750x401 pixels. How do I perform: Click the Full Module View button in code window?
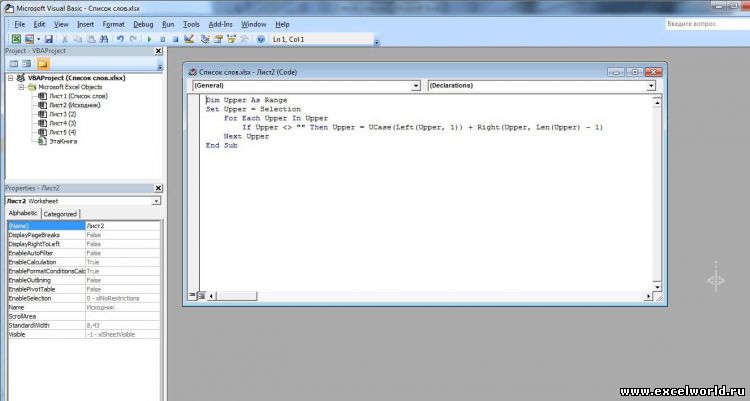pos(201,296)
